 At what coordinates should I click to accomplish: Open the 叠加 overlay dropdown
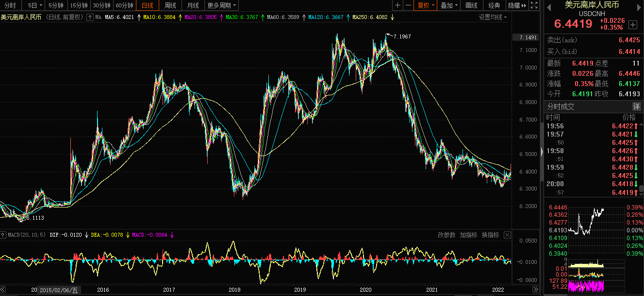click(x=449, y=5)
